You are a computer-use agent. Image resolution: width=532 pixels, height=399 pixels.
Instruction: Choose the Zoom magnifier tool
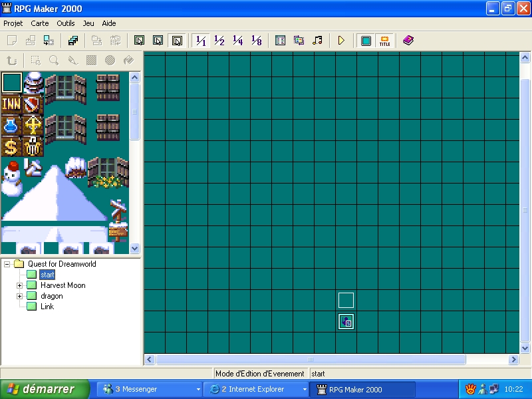[54, 61]
